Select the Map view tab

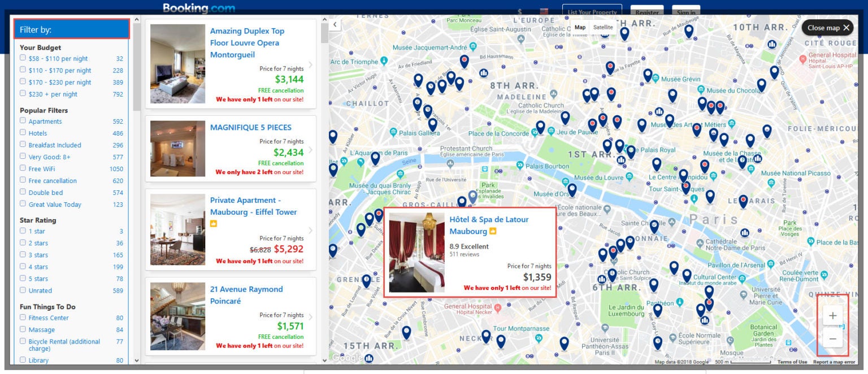coord(580,27)
